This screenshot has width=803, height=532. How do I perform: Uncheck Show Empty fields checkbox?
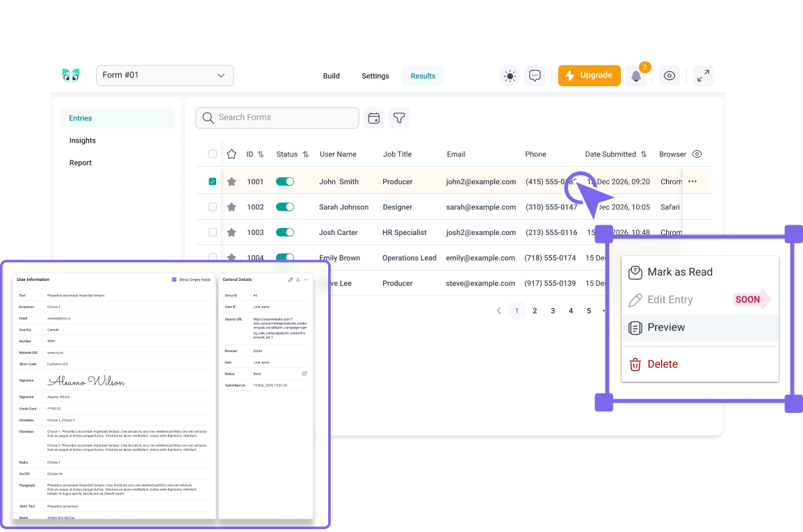(x=174, y=280)
